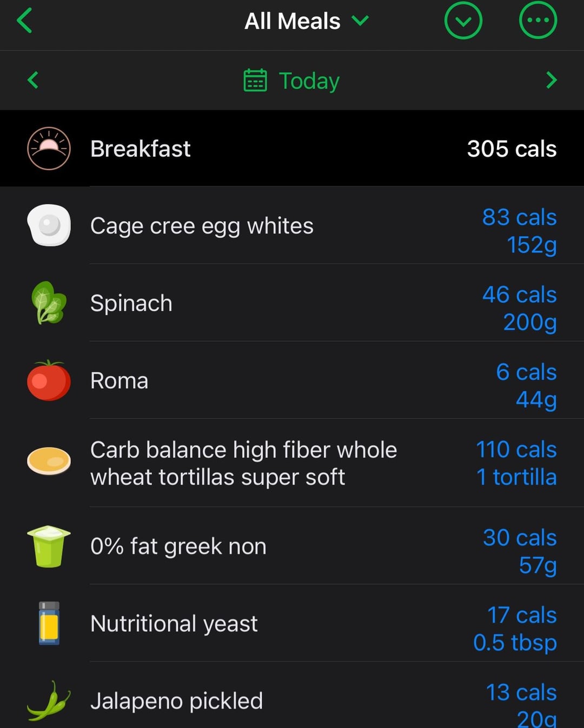Screen dimensions: 584x728
Task: Open the Carb balance tortillas entry
Action: 292,463
